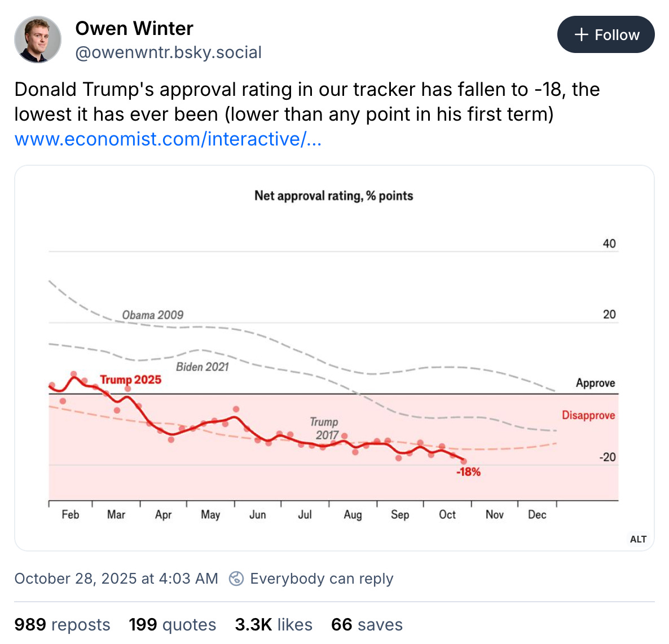Select 'Everybody can reply' text
The image size is (669, 644).
coord(322,579)
